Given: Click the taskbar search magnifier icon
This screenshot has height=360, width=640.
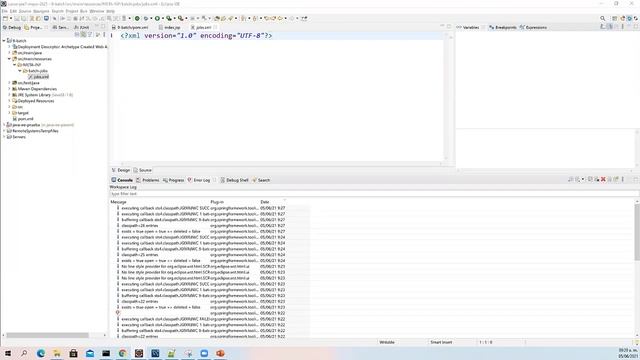Looking at the screenshot, I should 24,353.
